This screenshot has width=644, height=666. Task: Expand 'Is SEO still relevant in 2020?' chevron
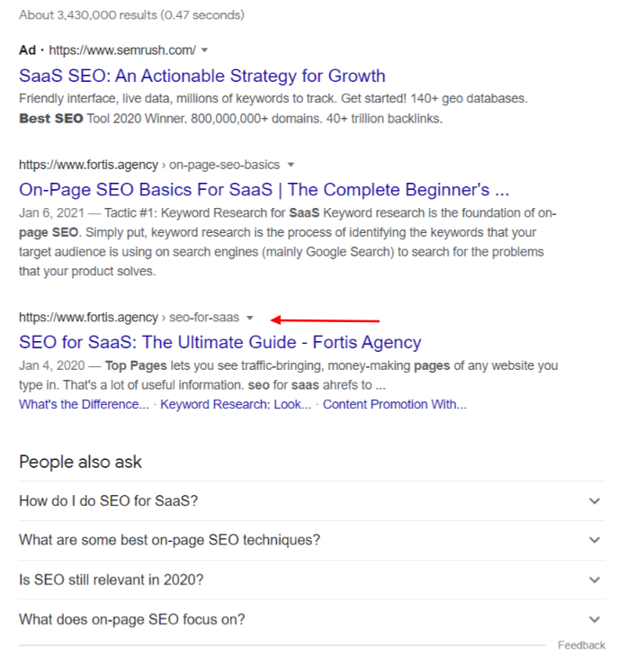pyautogui.click(x=594, y=580)
